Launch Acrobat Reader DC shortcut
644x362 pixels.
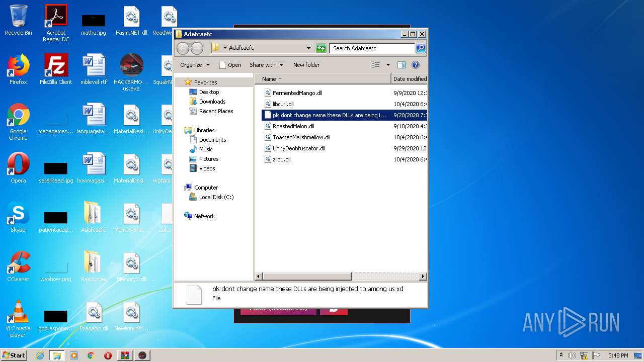pyautogui.click(x=56, y=23)
